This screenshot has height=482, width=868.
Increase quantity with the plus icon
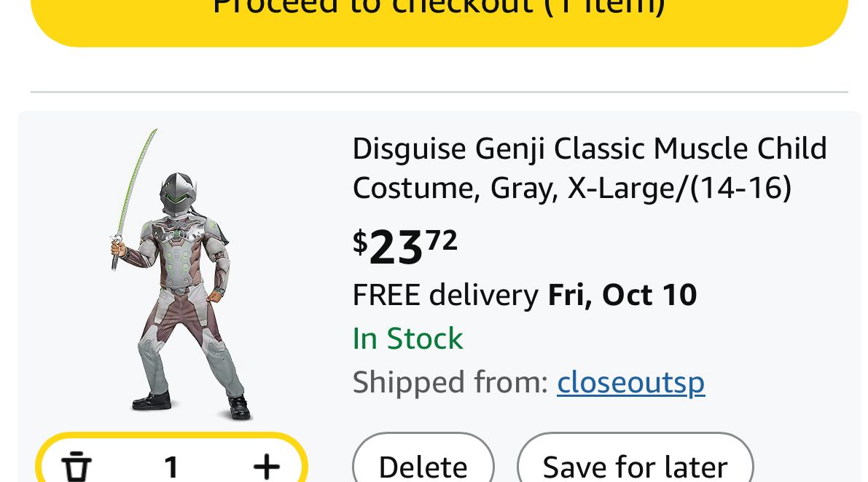(x=266, y=466)
